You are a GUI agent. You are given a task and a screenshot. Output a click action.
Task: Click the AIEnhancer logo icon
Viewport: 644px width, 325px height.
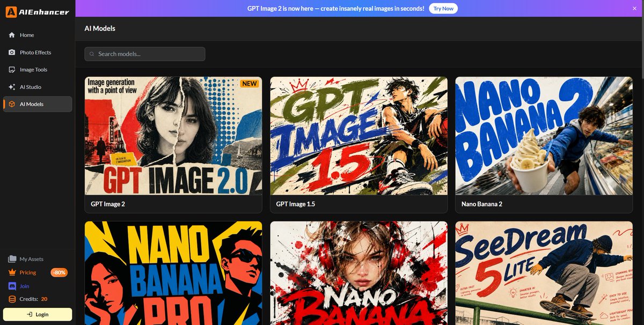pos(11,12)
